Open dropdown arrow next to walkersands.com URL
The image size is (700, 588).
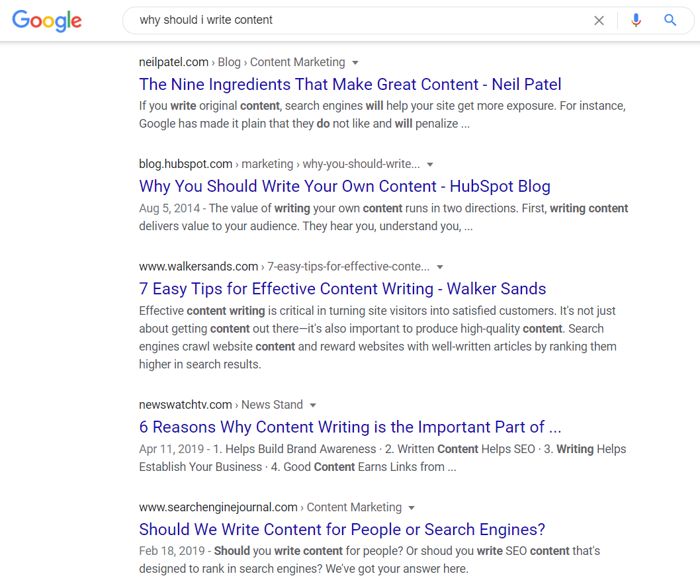[x=440, y=267]
